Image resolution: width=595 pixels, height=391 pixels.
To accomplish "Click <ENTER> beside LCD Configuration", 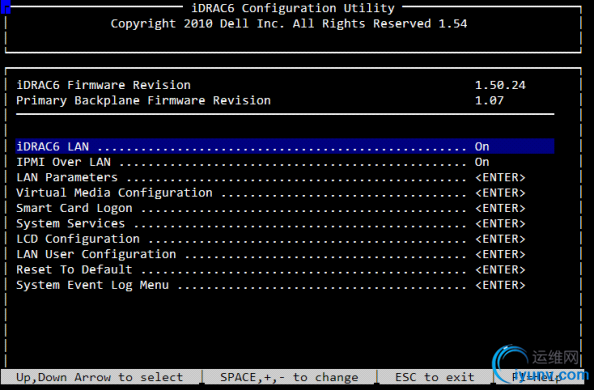I will 500,239.
